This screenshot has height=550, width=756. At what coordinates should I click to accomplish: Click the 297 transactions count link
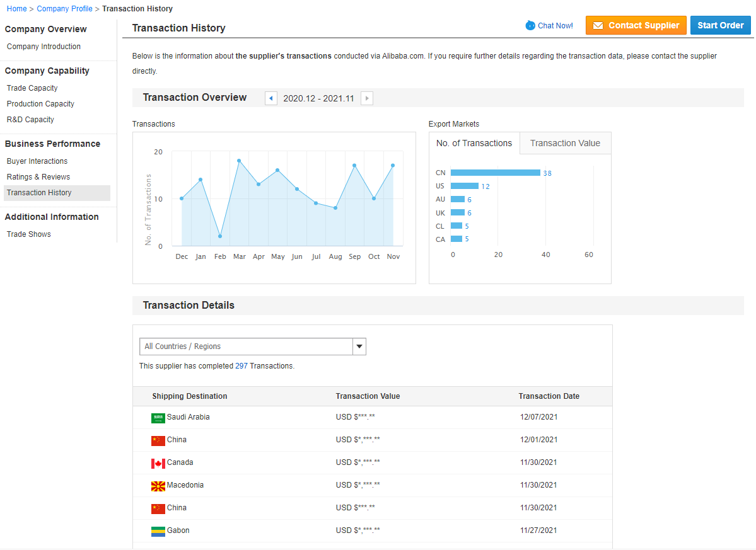pos(241,366)
